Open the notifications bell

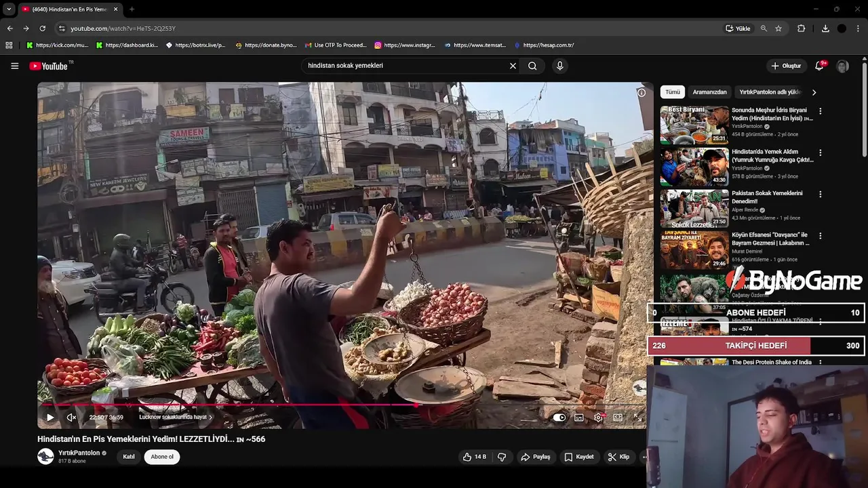point(819,66)
